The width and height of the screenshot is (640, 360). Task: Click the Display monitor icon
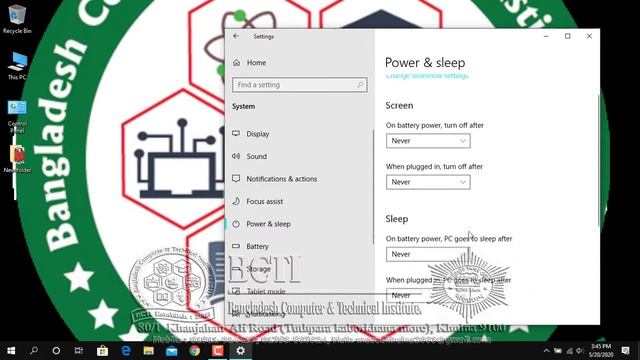click(236, 133)
